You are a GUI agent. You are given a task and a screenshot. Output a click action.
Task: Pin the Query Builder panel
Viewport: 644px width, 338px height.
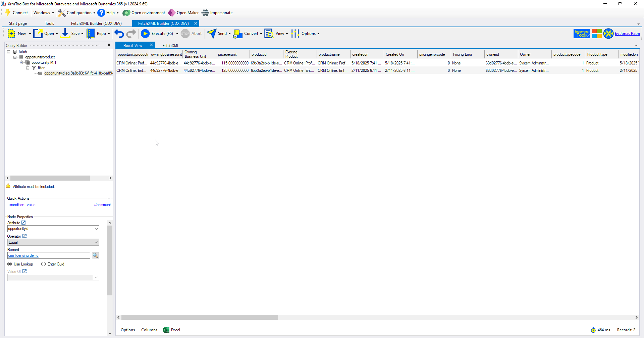[x=109, y=45]
